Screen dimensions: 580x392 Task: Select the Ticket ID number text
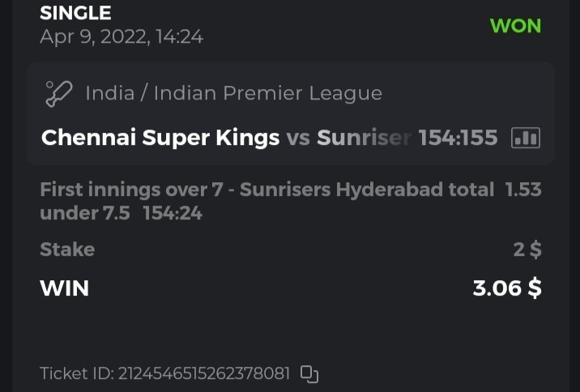204,373
